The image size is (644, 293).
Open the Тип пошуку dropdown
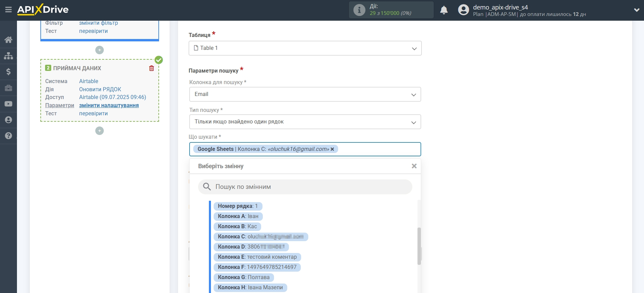(305, 122)
